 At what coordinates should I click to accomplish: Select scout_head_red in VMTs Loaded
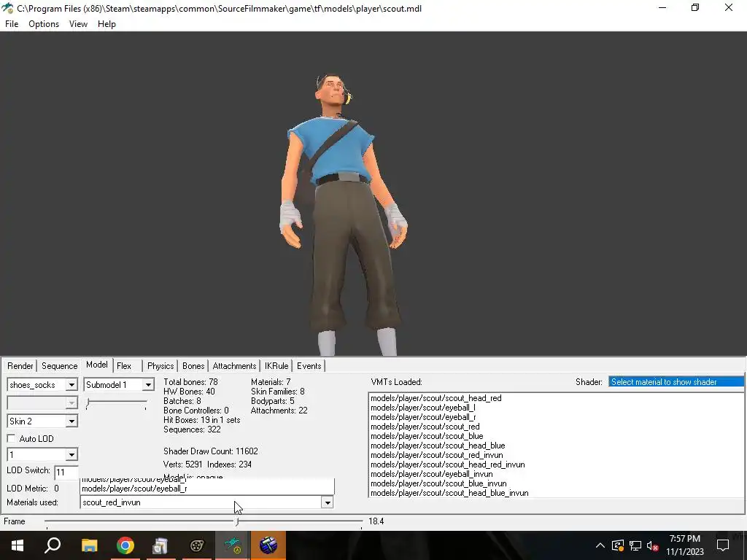pos(436,398)
